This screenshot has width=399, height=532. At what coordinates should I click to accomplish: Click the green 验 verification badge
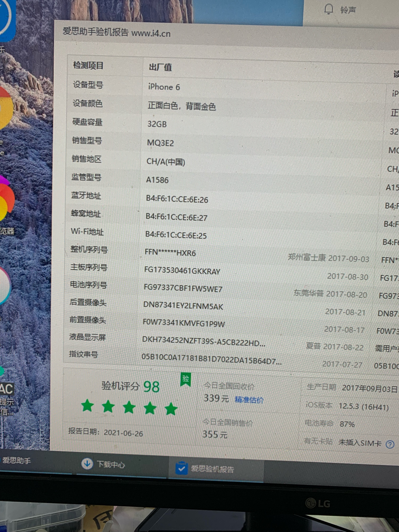[x=186, y=380]
